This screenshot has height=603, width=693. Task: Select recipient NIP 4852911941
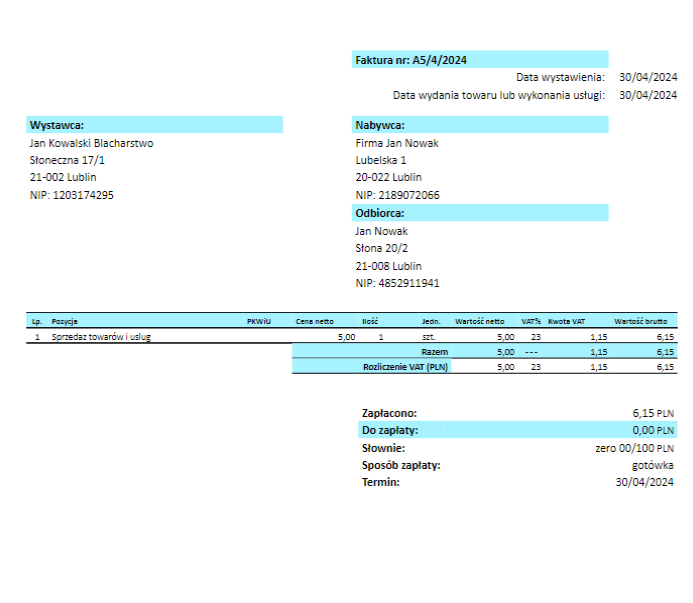[x=397, y=283]
